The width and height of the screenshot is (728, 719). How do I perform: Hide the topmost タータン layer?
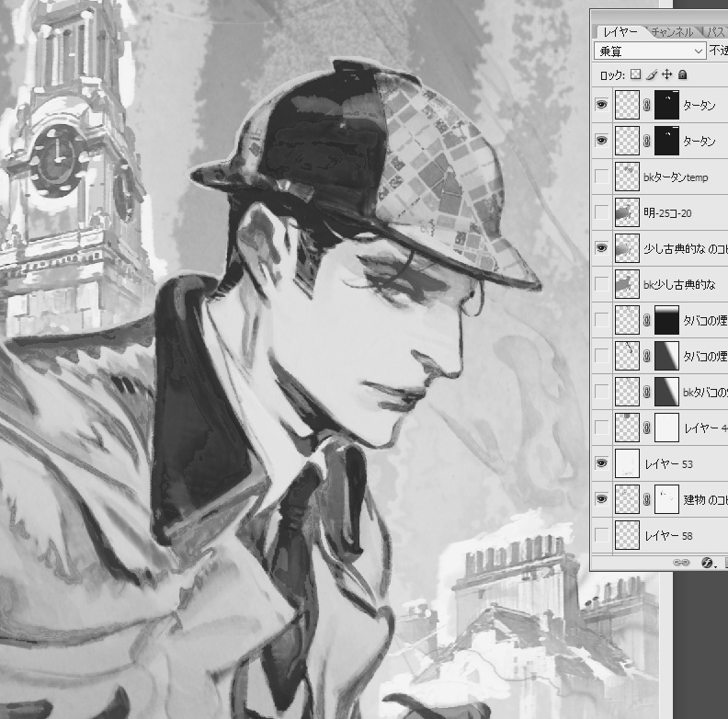(601, 105)
